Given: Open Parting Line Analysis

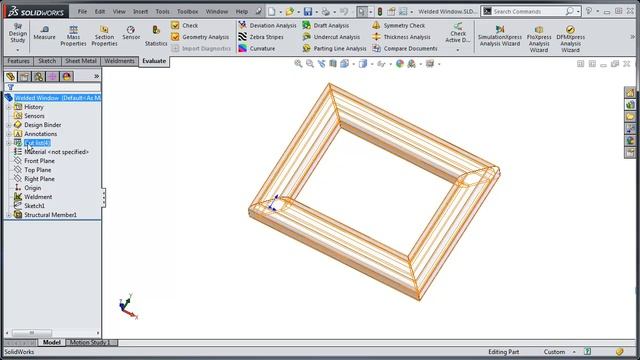Looking at the screenshot, I should pos(334,48).
